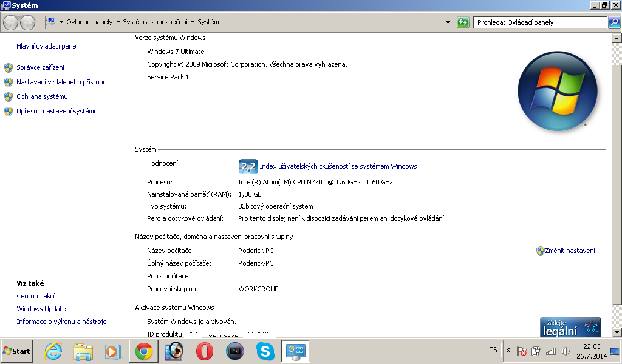Open Index uživatelských zkušeností link
Image resolution: width=622 pixels, height=364 pixels.
pyautogui.click(x=338, y=166)
